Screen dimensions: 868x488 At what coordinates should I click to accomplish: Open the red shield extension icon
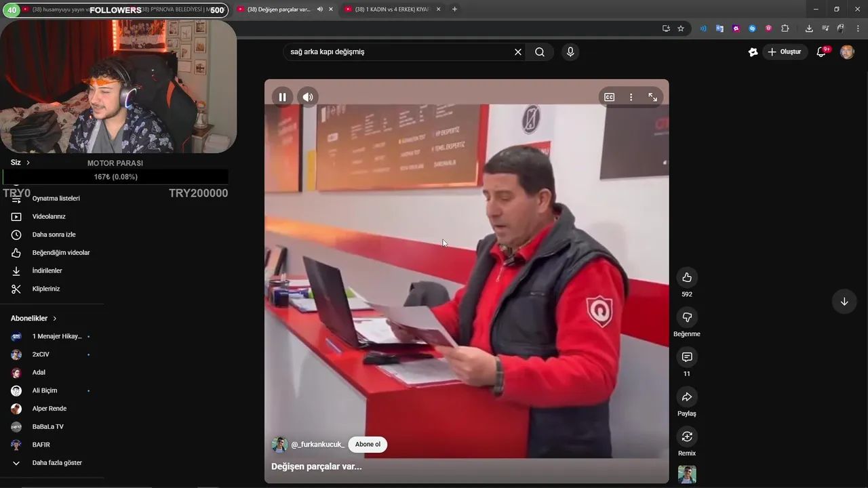tap(768, 28)
